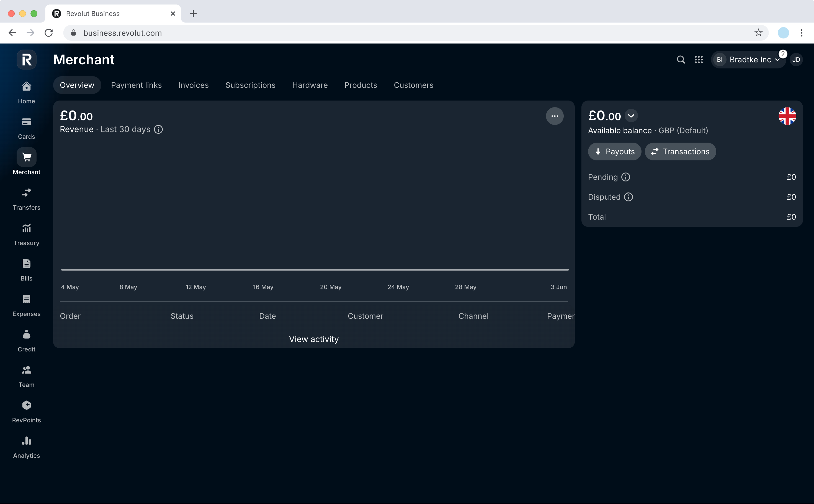Click the JD user avatar

click(x=796, y=60)
